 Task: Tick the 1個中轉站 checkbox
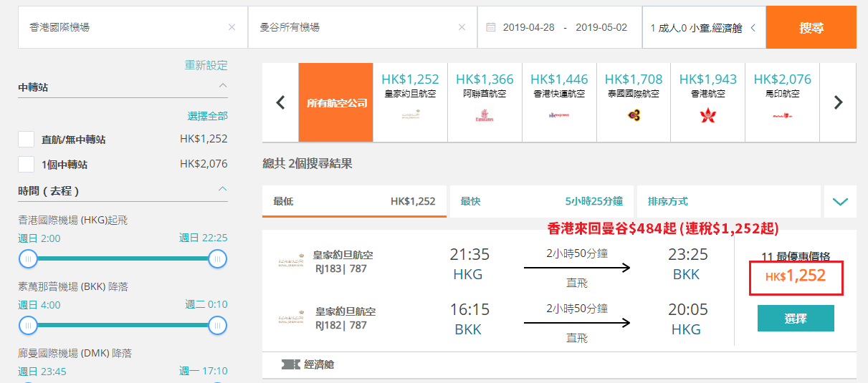pyautogui.click(x=27, y=164)
